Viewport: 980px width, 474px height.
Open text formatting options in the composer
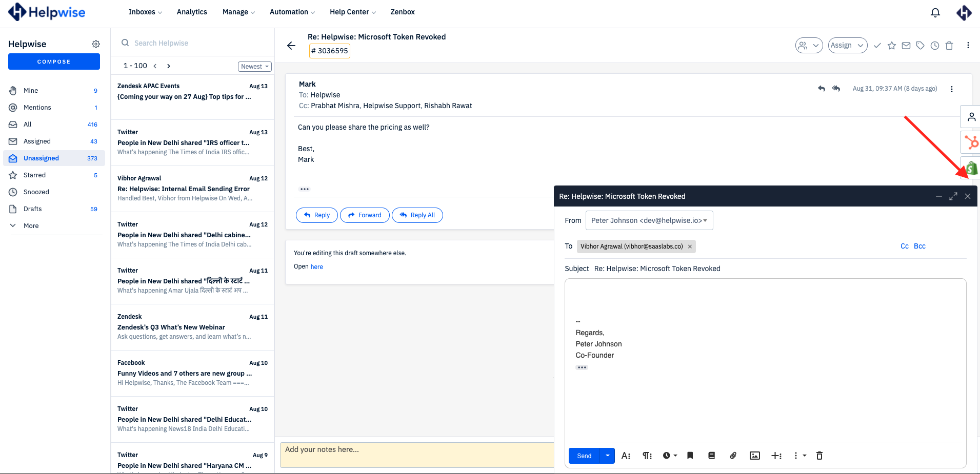point(626,456)
